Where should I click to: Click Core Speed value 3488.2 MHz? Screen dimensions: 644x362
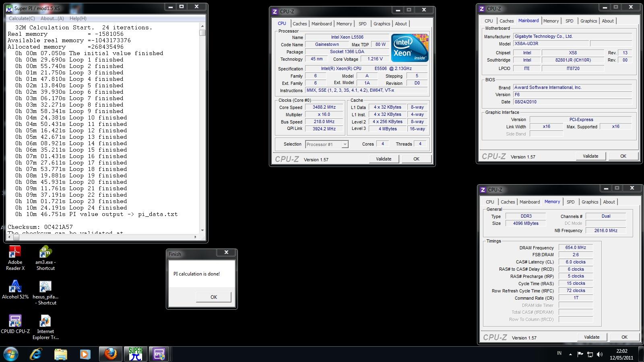(x=324, y=107)
